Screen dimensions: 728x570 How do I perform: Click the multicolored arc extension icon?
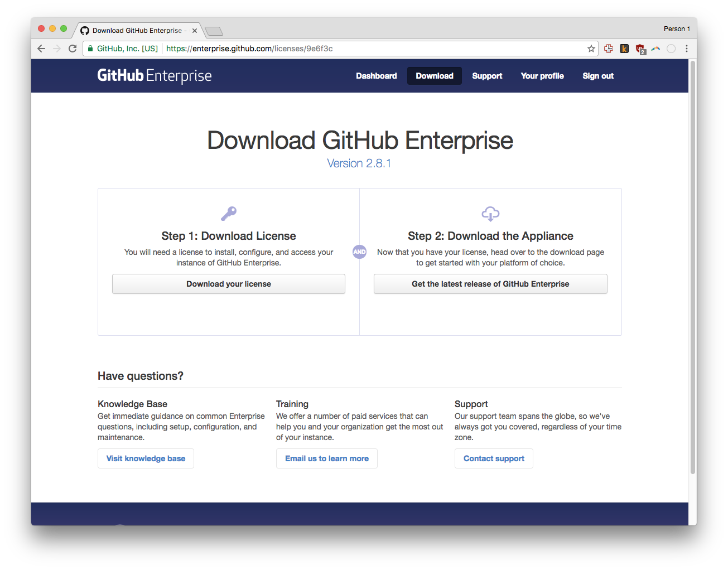(x=655, y=49)
